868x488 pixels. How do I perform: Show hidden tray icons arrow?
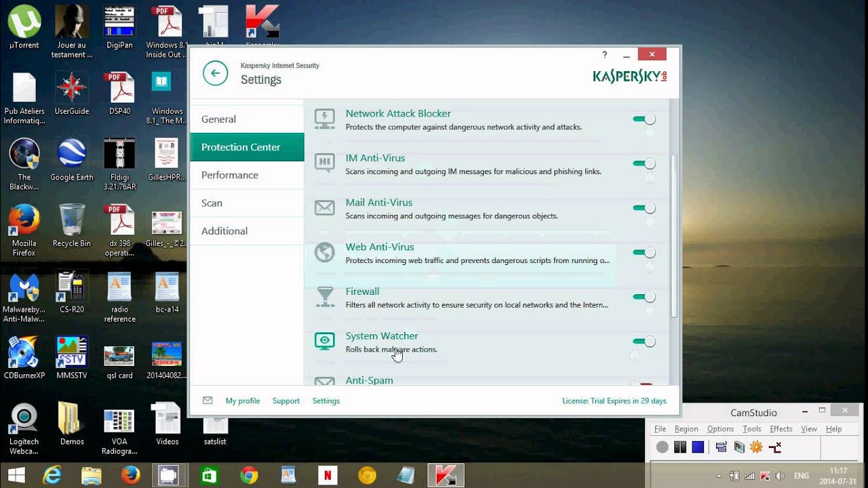pos(719,476)
